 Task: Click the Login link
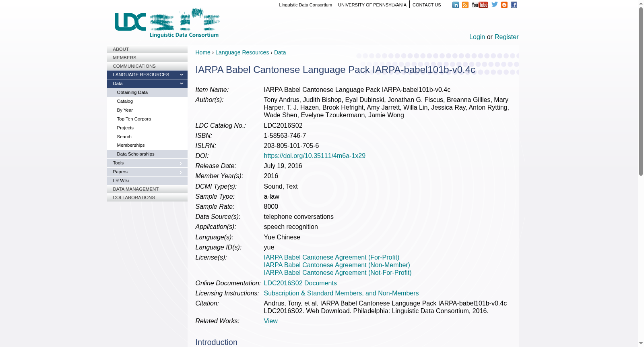[x=477, y=37]
